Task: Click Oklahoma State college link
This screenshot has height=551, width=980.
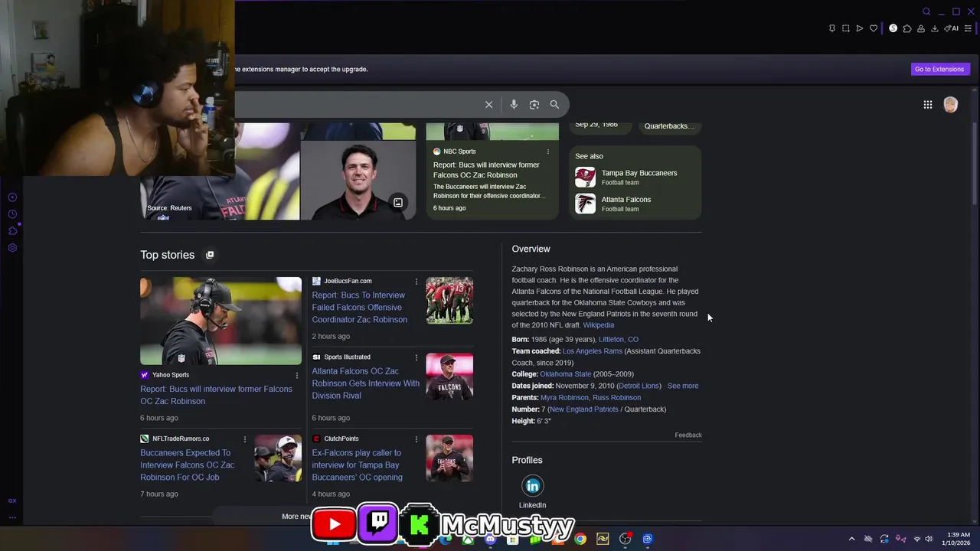Action: click(566, 374)
